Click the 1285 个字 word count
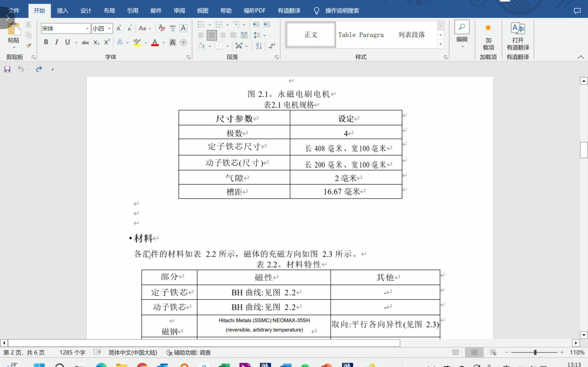The height and width of the screenshot is (367, 588). coord(72,352)
